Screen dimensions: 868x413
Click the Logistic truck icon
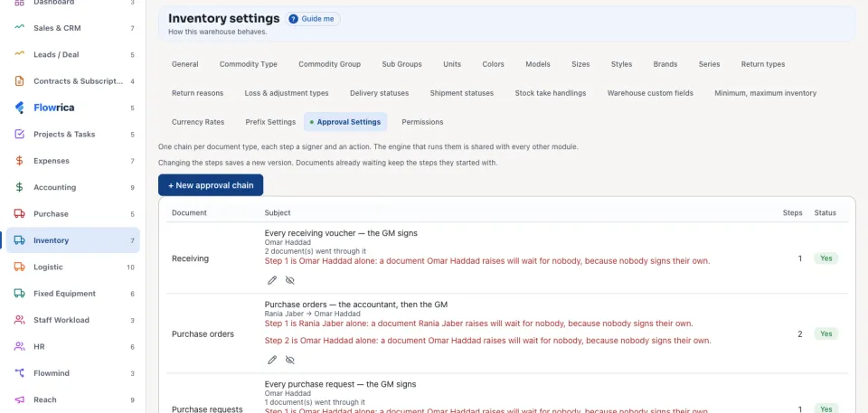point(19,267)
